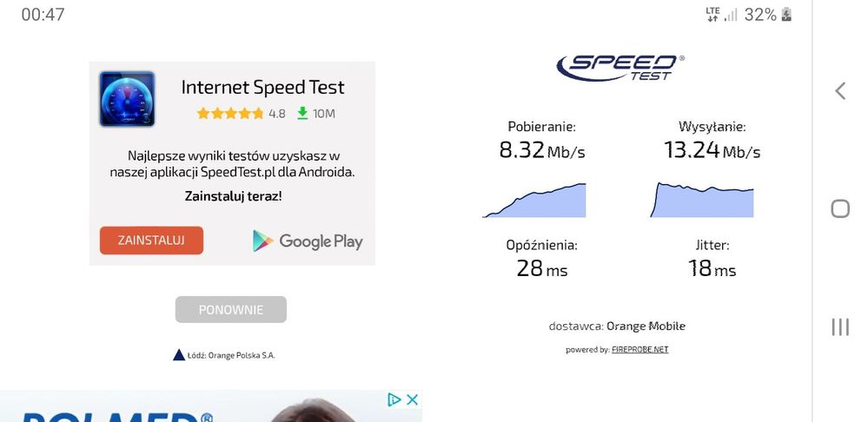The image size is (868, 422).
Task: Tap the LTE network indicator
Action: click(712, 14)
